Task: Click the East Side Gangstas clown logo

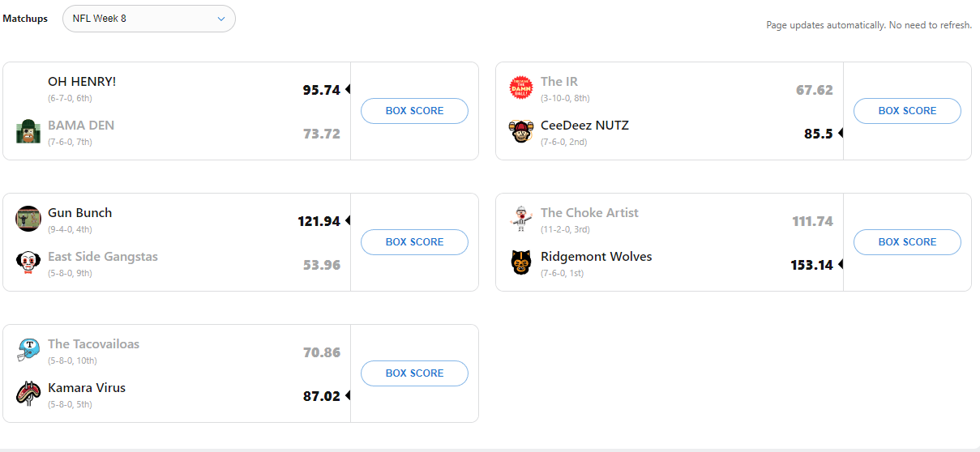Action: point(28,262)
